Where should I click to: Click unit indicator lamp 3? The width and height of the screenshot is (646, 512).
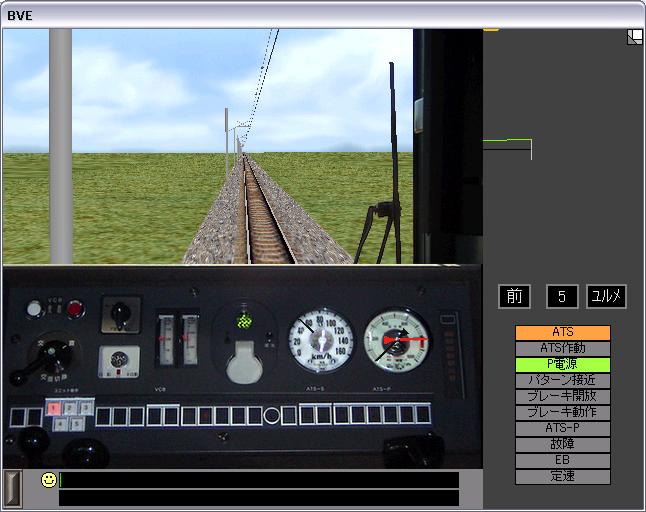click(x=86, y=407)
